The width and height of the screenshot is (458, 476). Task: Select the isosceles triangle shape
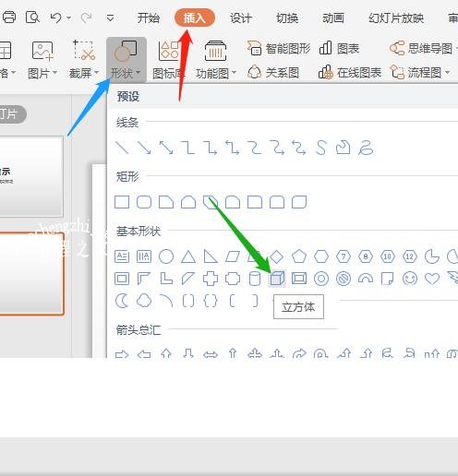[188, 256]
